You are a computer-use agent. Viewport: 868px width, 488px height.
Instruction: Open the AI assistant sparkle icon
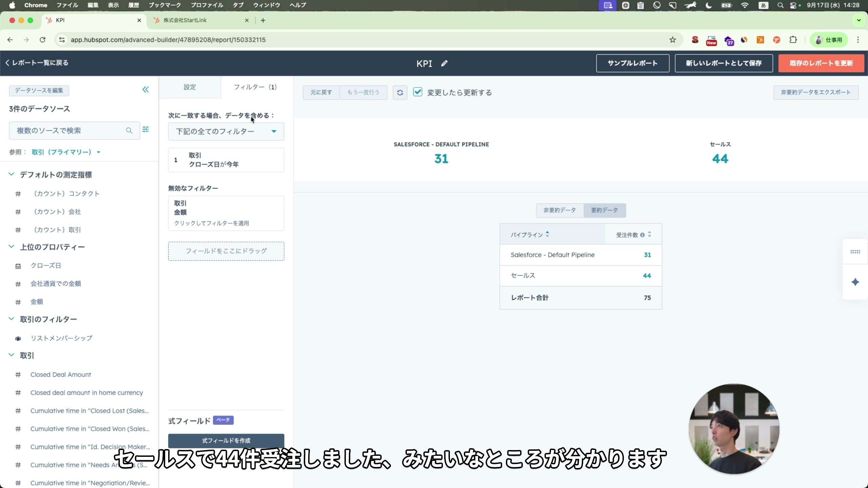855,282
